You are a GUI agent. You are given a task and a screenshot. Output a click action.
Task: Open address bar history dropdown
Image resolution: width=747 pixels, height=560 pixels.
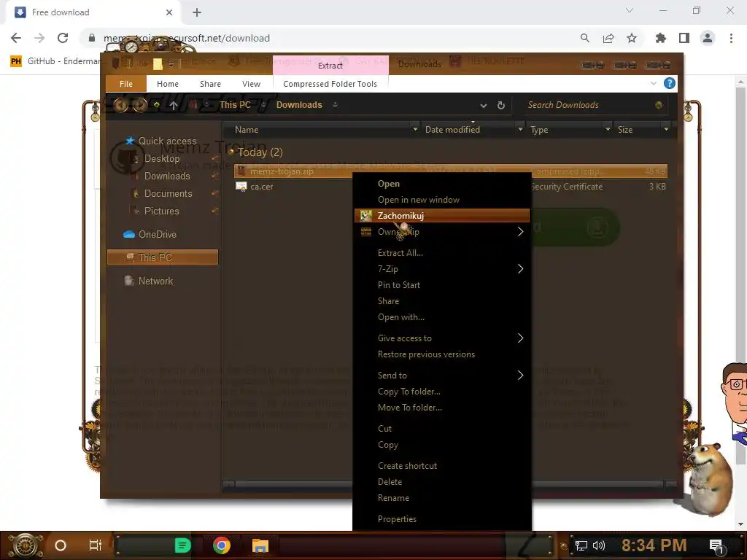(484, 105)
